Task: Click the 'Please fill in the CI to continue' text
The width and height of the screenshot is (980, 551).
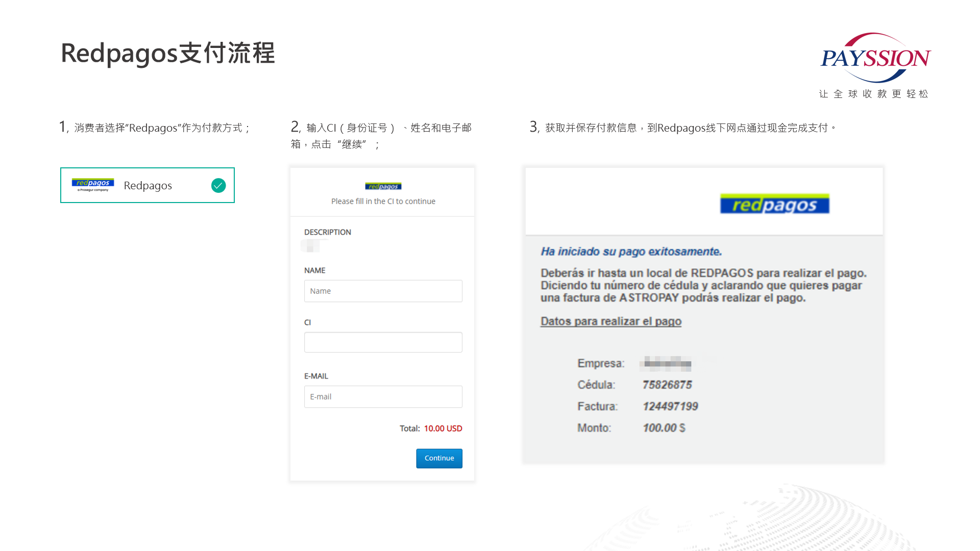Action: tap(383, 202)
